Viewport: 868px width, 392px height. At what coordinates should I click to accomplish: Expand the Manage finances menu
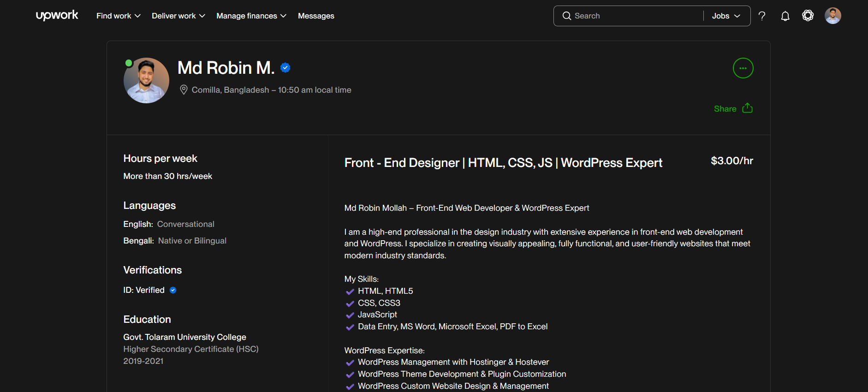[x=251, y=16]
